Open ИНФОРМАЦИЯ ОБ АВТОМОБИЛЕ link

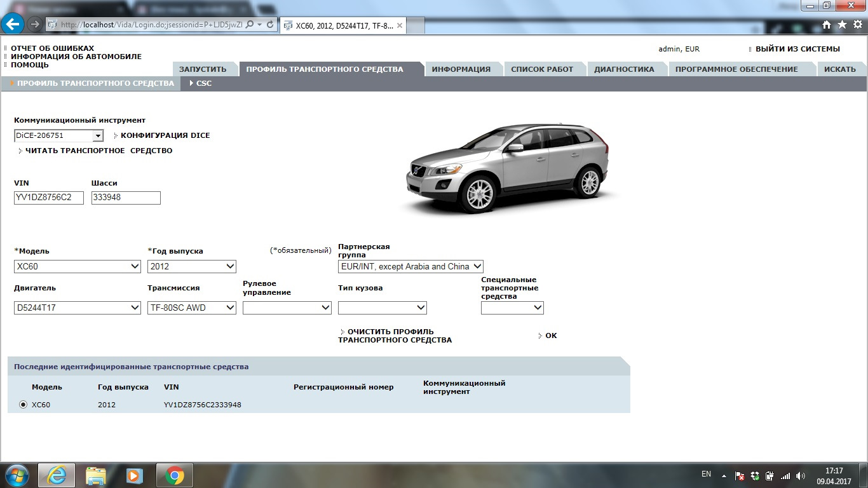click(76, 57)
